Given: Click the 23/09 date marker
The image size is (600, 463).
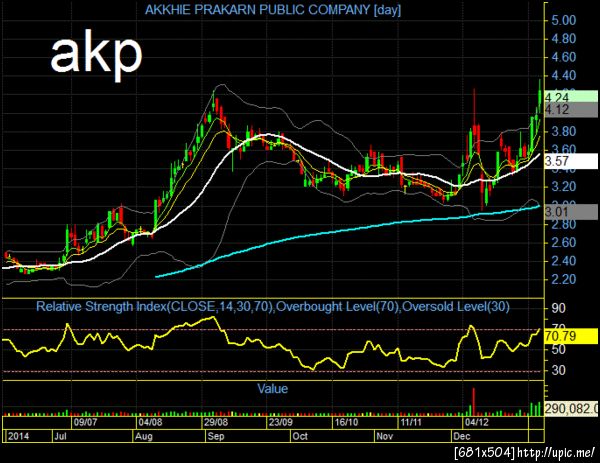Looking at the screenshot, I should (280, 422).
